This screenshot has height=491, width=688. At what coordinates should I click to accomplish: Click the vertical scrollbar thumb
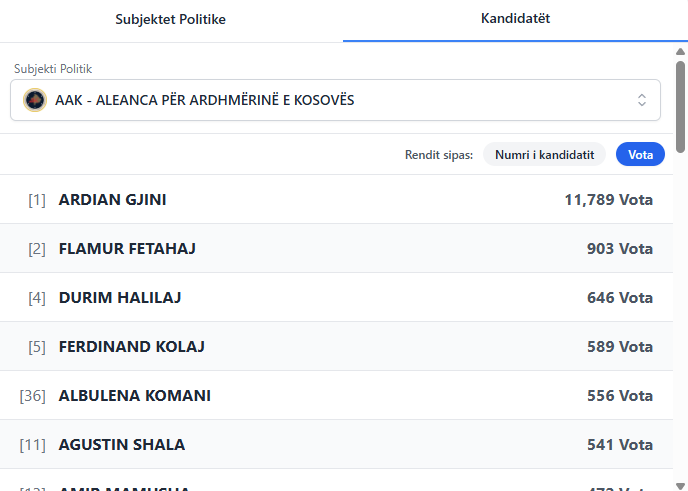point(681,105)
